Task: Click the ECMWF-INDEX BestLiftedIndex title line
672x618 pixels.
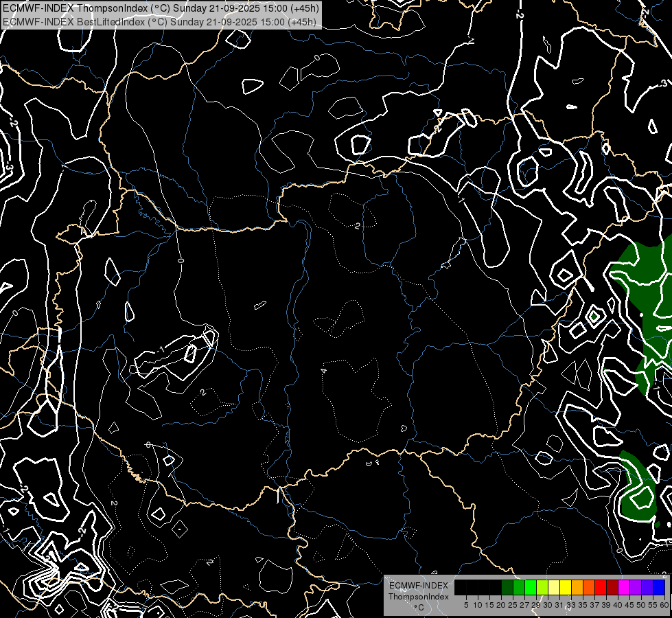Action: [x=159, y=21]
